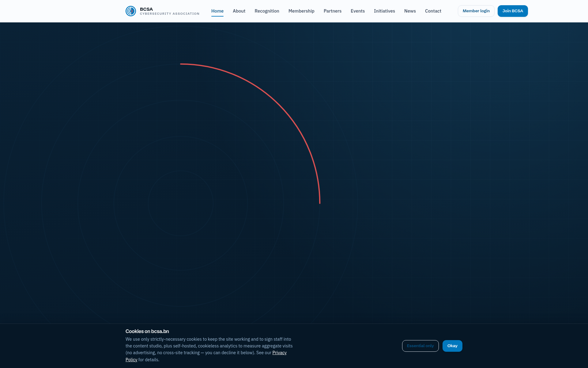Go to the Contact page
The image size is (588, 368).
click(x=433, y=11)
